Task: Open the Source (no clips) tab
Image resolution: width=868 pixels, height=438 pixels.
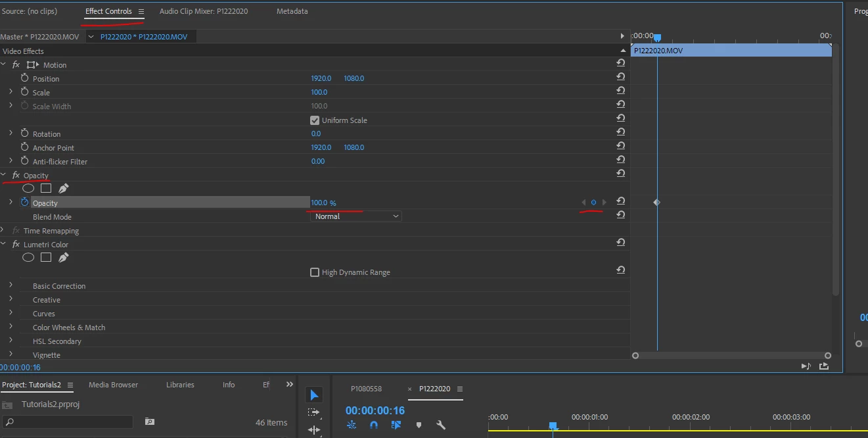Action: coord(30,11)
